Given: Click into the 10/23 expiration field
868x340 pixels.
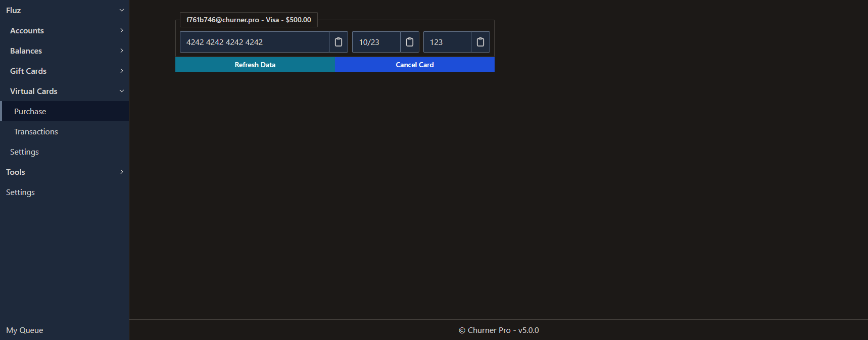Looking at the screenshot, I should click(x=376, y=42).
